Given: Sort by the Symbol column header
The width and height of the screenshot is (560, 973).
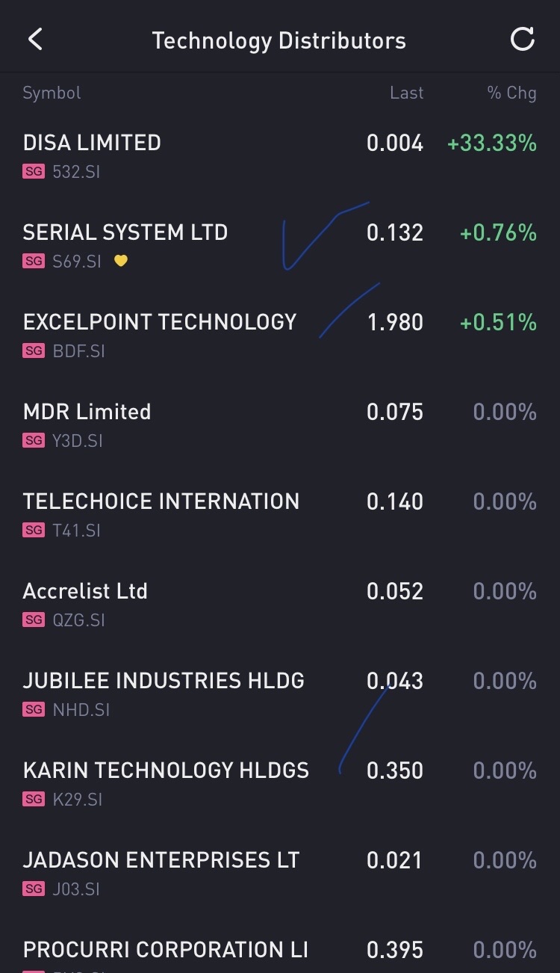Looking at the screenshot, I should pos(52,93).
